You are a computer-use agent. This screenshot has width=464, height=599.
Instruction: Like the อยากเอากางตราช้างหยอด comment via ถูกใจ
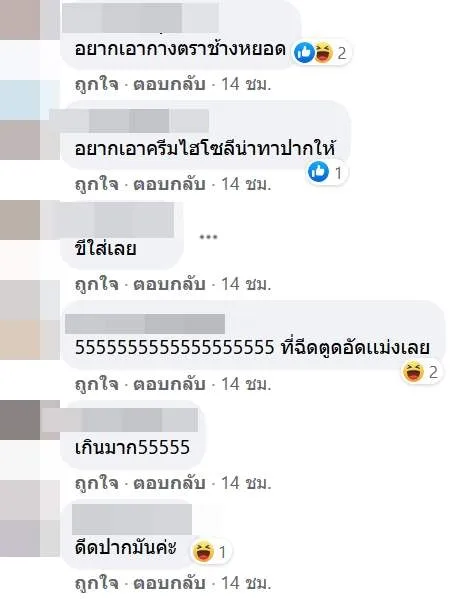tap(97, 84)
